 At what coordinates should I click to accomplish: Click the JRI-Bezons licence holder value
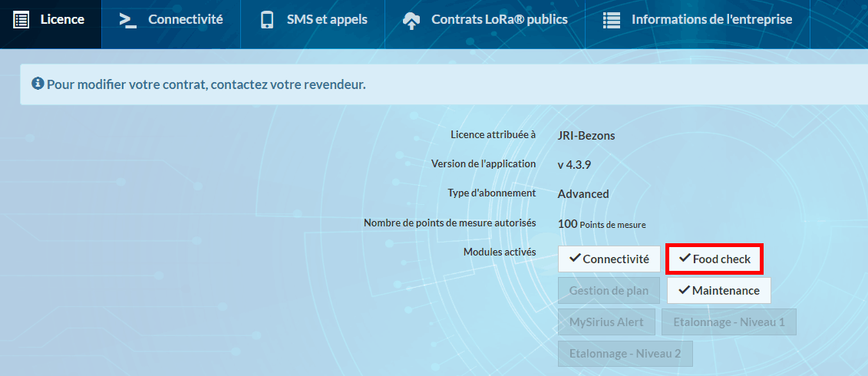pos(586,135)
